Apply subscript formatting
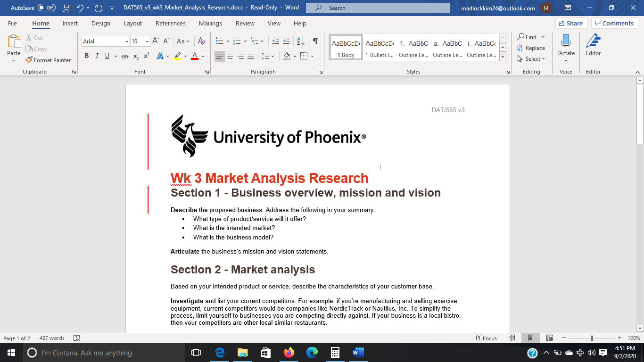Image resolution: width=644 pixels, height=362 pixels. [136, 55]
